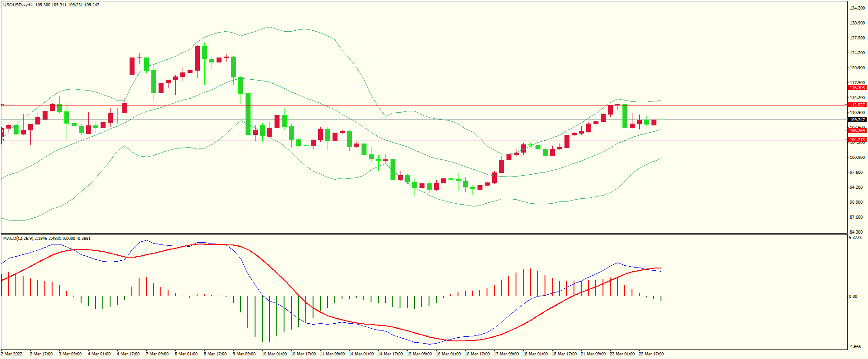Click the 112.527 red price tag
The image size is (868, 359).
coord(857,105)
